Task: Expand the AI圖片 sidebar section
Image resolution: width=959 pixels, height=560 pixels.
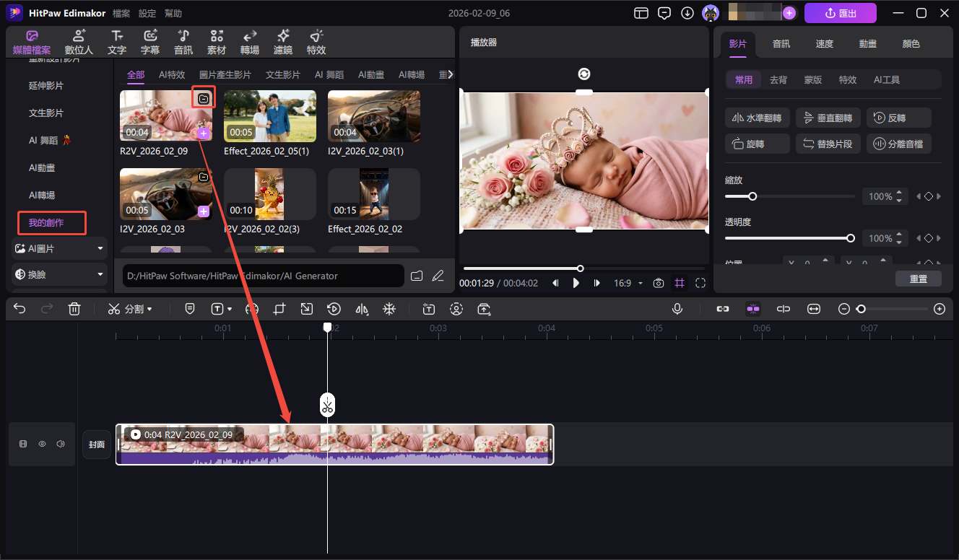Action: 59,248
